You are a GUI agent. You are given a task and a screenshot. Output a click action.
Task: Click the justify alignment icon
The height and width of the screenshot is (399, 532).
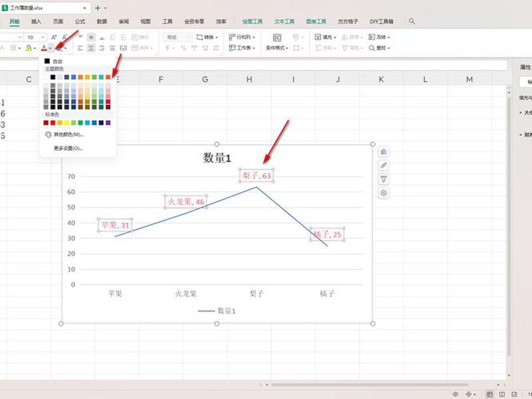pyautogui.click(x=112, y=48)
